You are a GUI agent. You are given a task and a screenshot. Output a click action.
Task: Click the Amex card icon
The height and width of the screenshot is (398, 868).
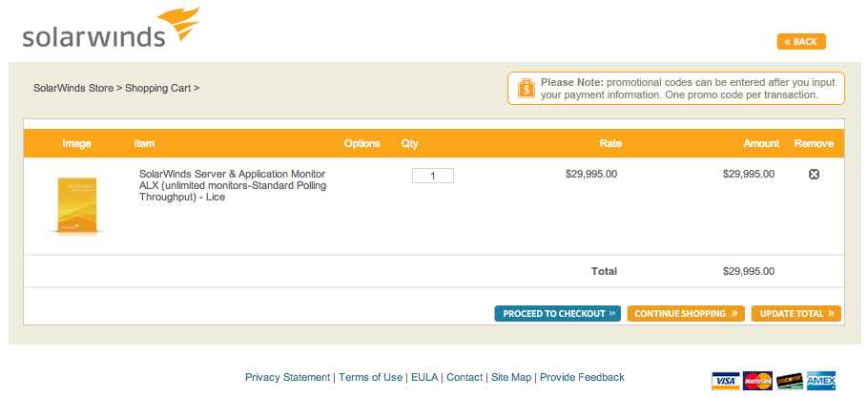820,380
